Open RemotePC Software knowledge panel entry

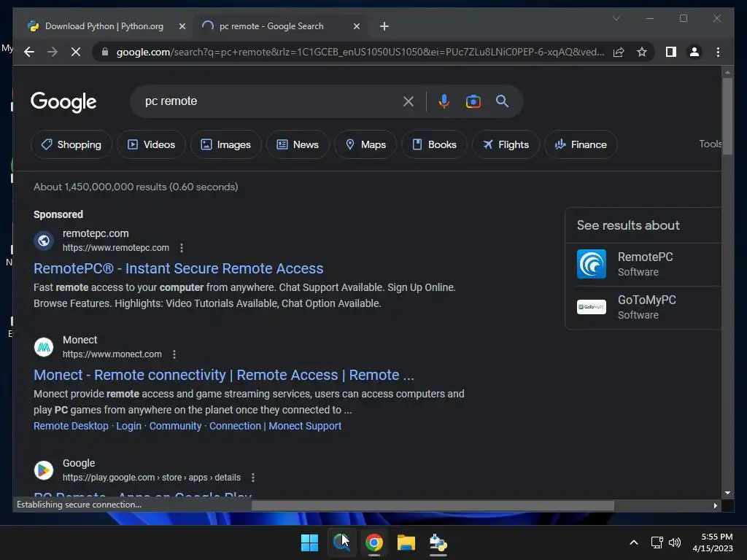643,264
